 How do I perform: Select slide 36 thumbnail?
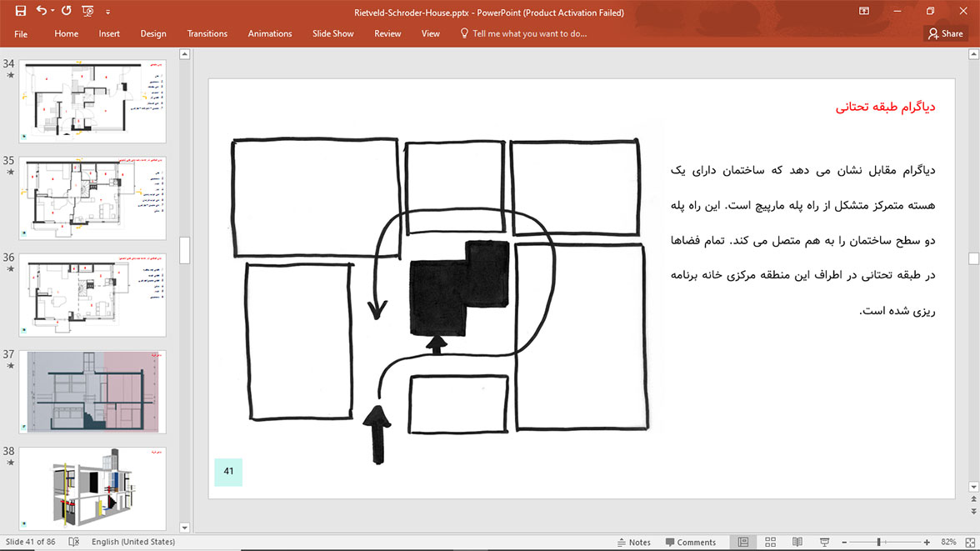92,295
